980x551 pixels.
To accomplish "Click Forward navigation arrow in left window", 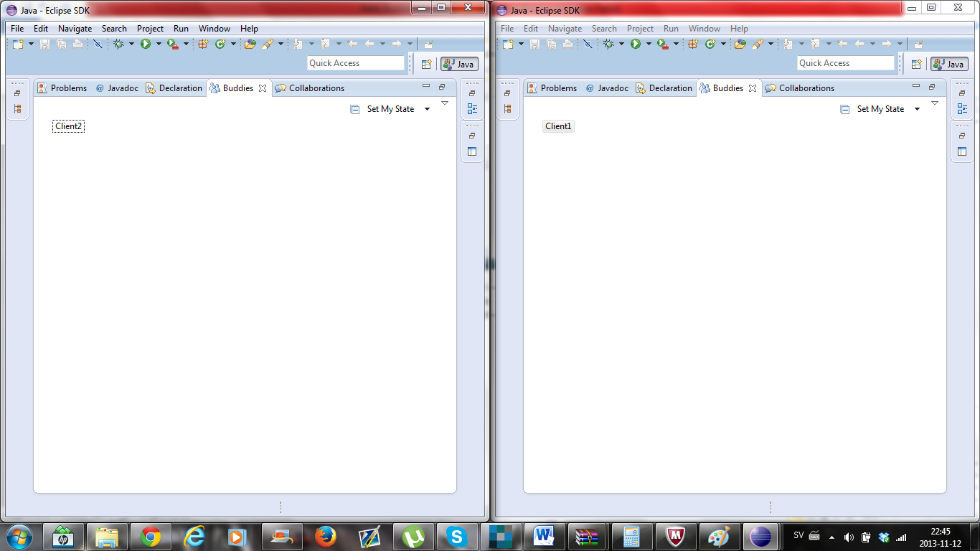I will (396, 44).
